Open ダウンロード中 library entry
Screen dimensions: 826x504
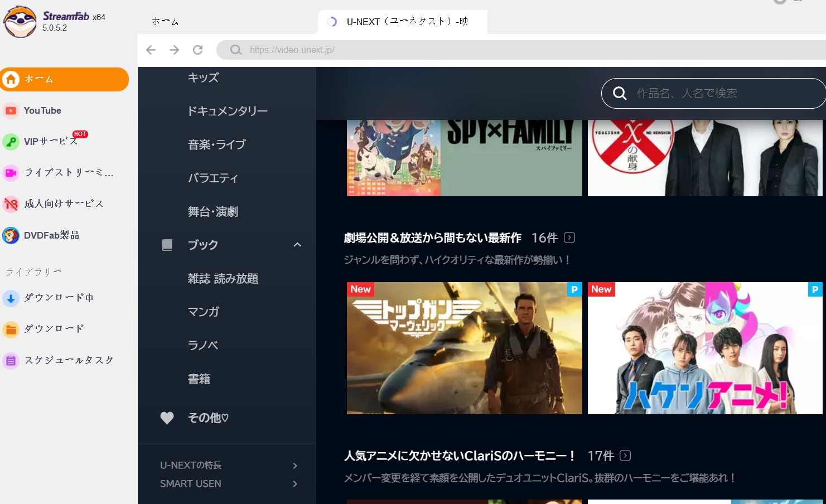click(59, 298)
